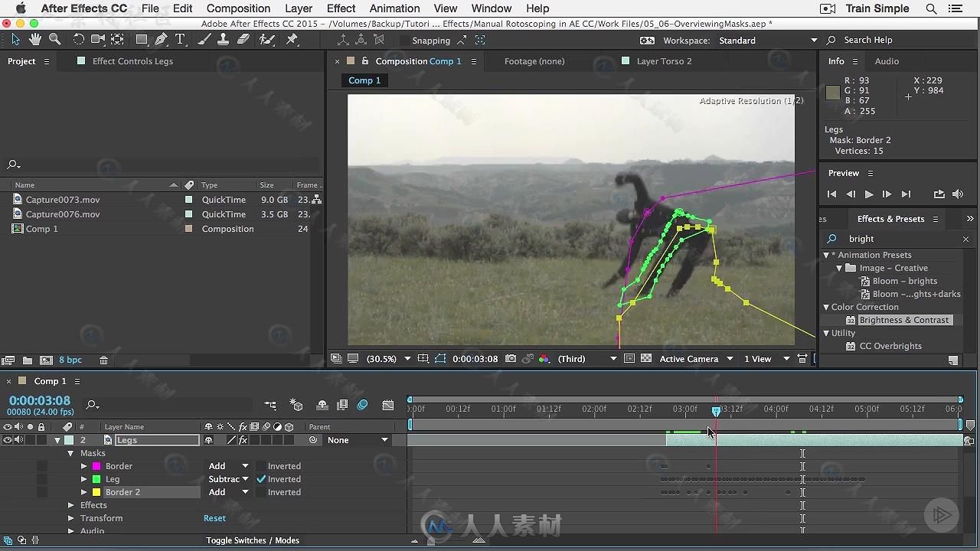Click green color swatch of Leg mask
Viewport: 980px width, 551px height.
click(x=96, y=479)
